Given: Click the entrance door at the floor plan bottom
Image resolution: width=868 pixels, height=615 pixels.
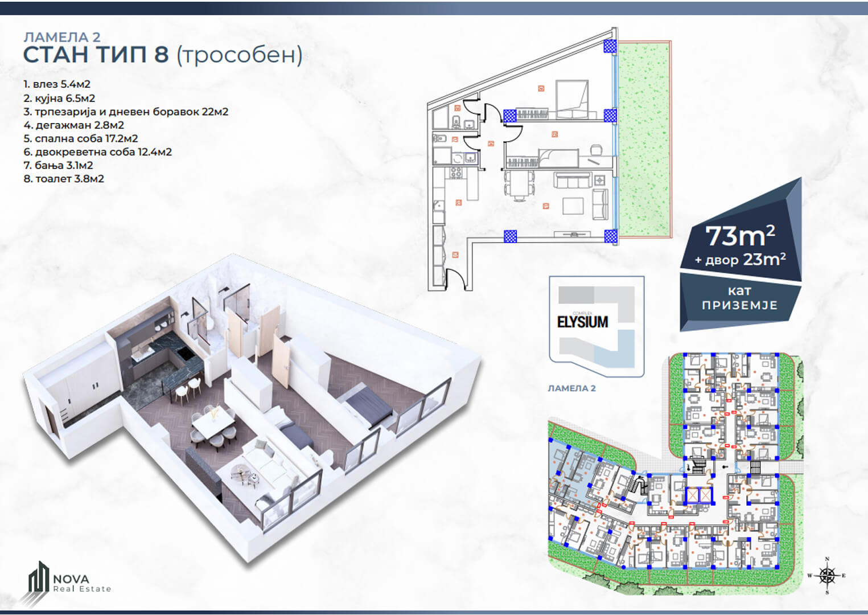Looking at the screenshot, I should point(455,279).
